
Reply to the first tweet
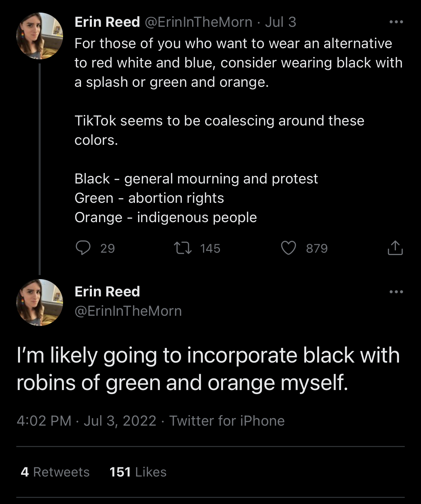point(83,248)
